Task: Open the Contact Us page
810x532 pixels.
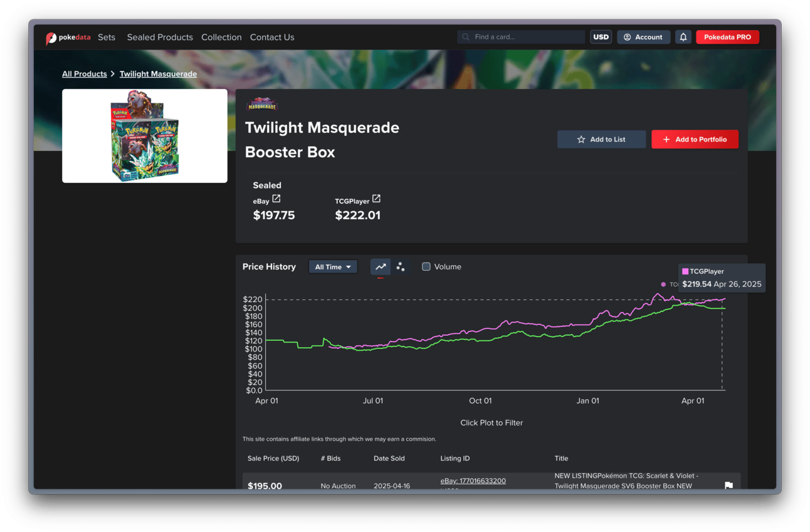Action: coord(272,37)
